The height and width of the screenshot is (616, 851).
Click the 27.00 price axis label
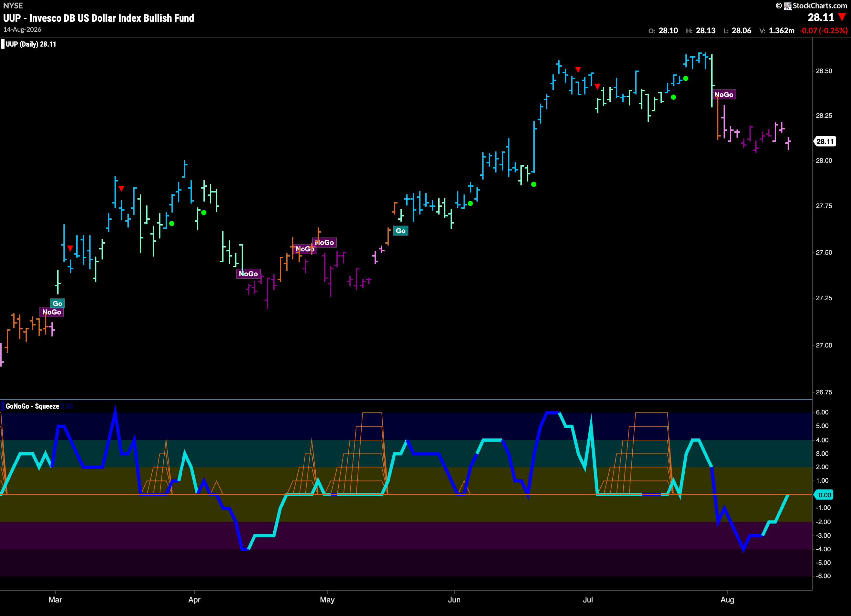coord(824,345)
